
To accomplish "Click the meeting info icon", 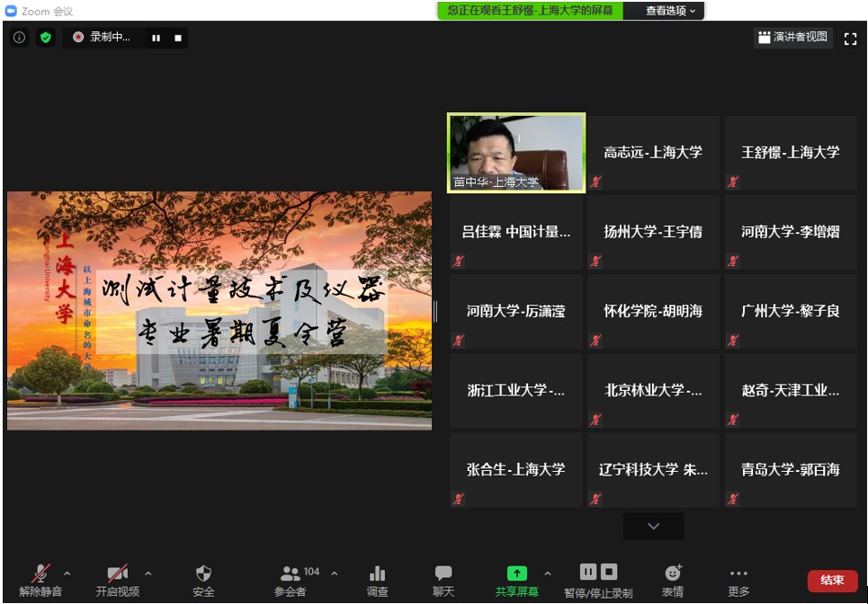I will [x=19, y=38].
